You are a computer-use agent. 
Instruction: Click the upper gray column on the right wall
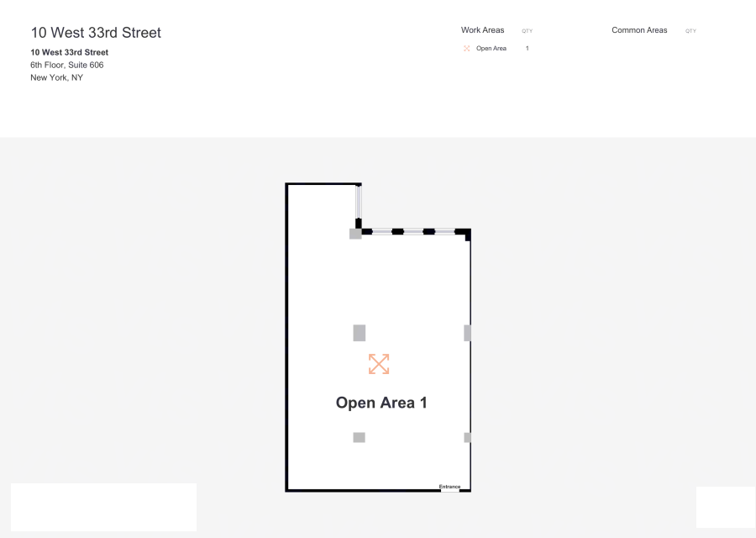[467, 333]
